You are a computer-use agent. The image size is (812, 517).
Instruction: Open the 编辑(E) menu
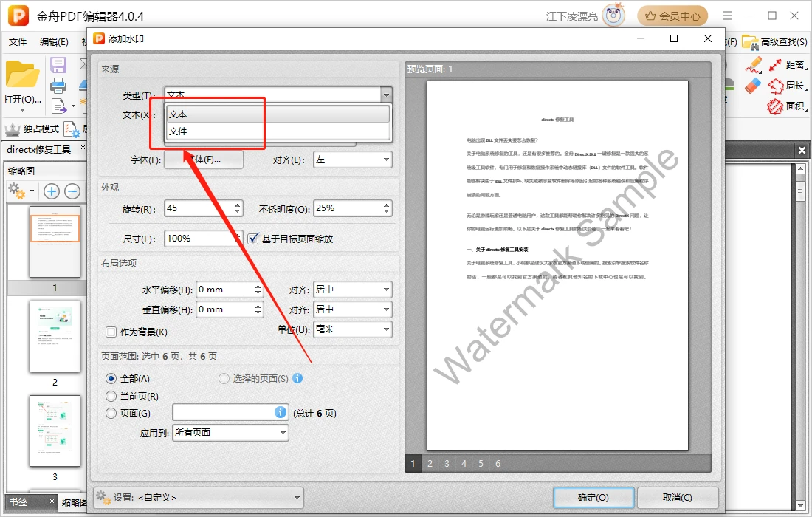tap(54, 42)
